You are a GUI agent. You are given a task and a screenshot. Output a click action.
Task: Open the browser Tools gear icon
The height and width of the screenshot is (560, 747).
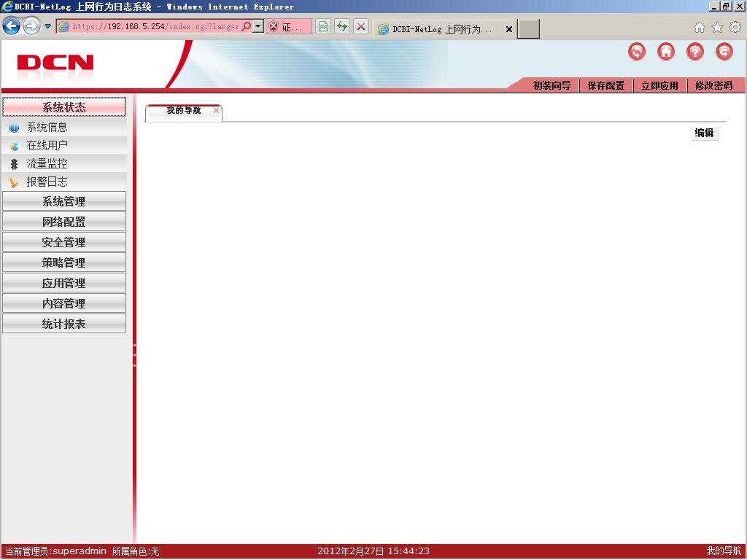pyautogui.click(x=735, y=27)
